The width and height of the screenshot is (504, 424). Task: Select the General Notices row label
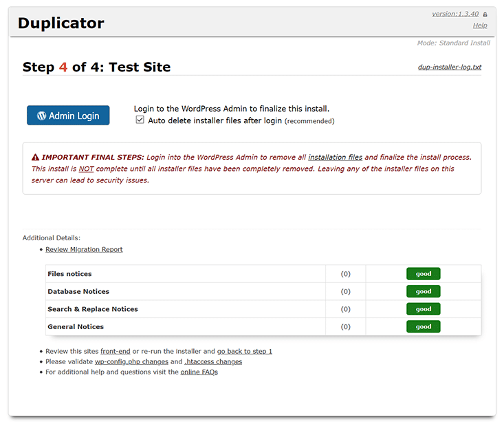[76, 327]
